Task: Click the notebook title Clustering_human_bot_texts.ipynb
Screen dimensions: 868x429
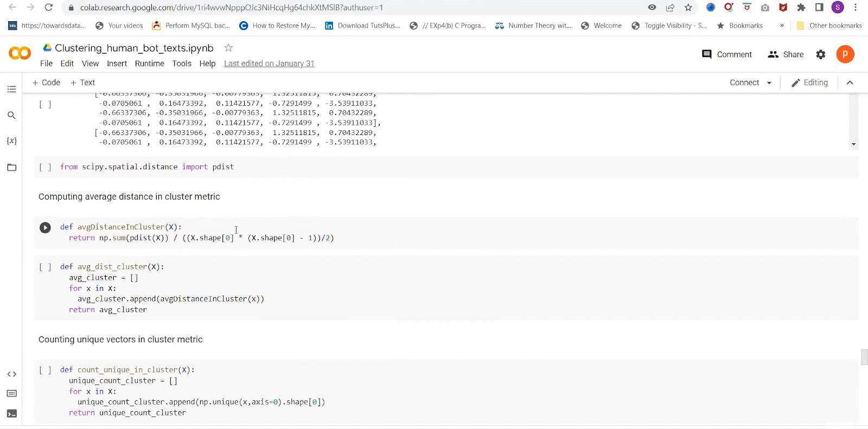Action: click(134, 48)
